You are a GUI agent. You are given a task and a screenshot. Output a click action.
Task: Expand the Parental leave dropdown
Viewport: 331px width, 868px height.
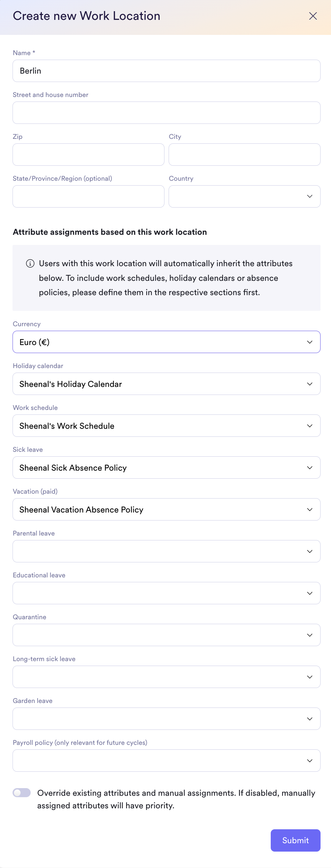tap(167, 551)
